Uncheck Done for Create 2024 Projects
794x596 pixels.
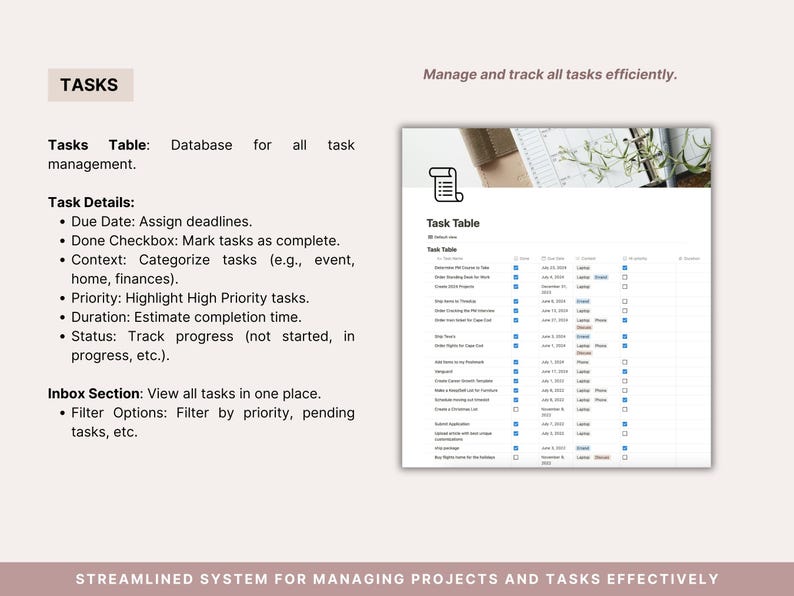pyautogui.click(x=515, y=287)
